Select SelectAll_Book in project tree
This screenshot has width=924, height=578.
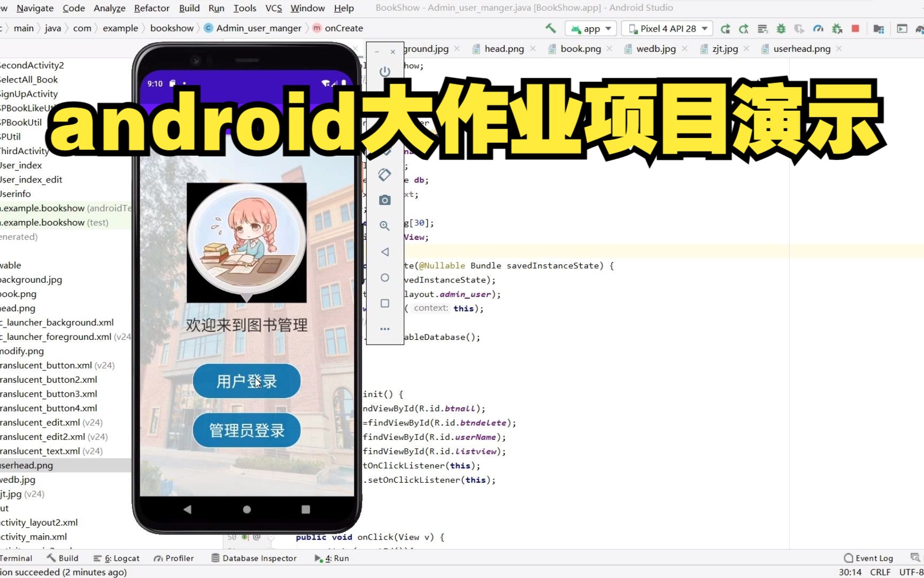pyautogui.click(x=29, y=80)
